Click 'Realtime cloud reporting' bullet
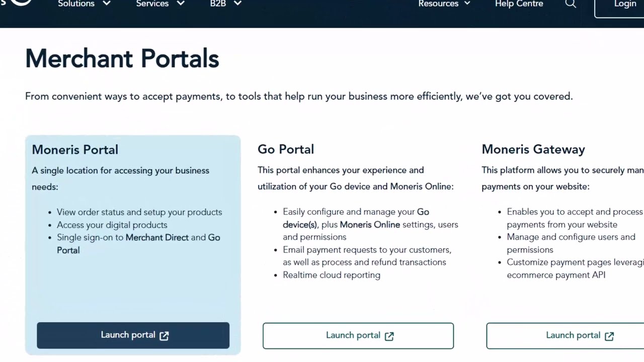This screenshot has height=362, width=644. coord(332,275)
